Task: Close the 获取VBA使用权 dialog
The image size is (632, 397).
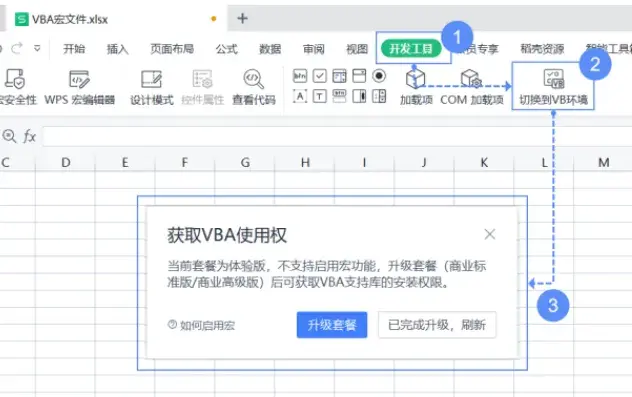Action: pyautogui.click(x=490, y=234)
